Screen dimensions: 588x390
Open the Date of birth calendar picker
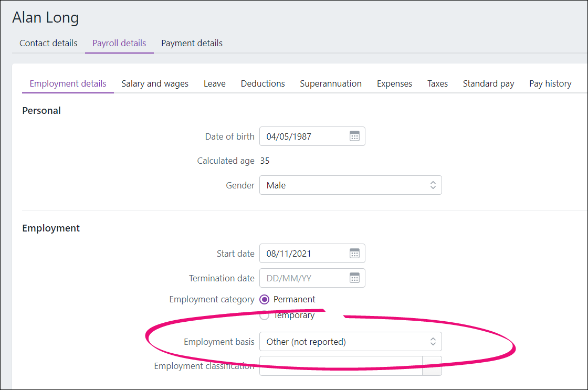[354, 136]
